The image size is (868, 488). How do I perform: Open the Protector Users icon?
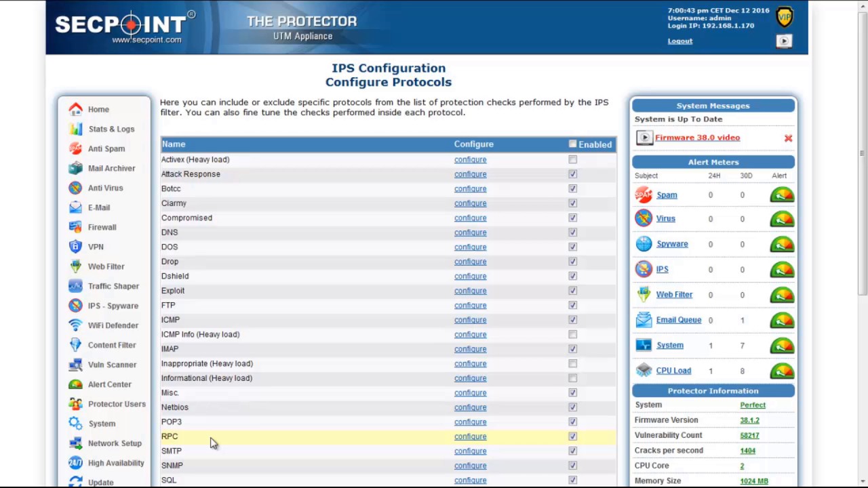pyautogui.click(x=75, y=404)
